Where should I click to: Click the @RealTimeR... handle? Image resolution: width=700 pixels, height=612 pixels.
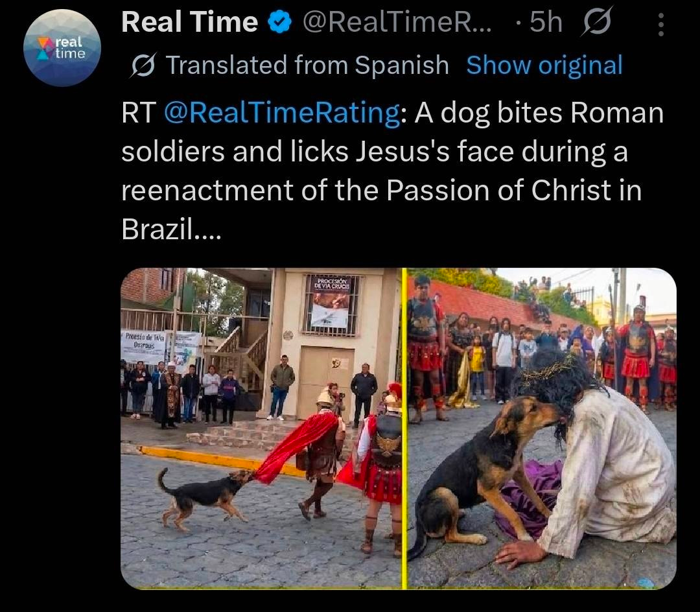tap(397, 24)
